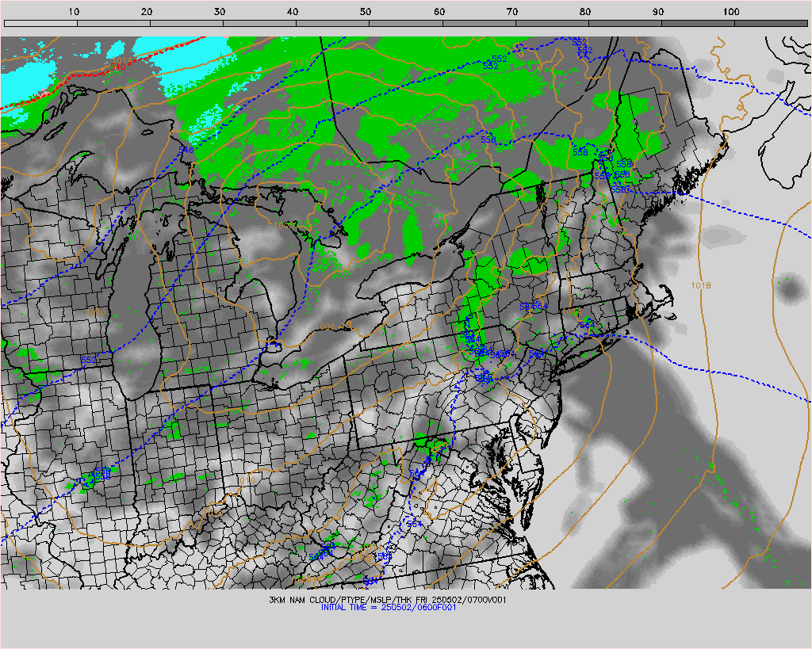Click the 1006 pressure contour label

pos(325,326)
